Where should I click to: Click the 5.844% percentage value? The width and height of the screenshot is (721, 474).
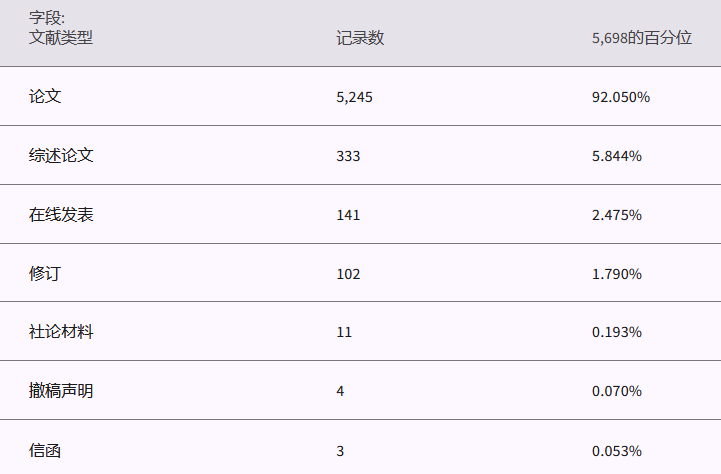coord(617,156)
